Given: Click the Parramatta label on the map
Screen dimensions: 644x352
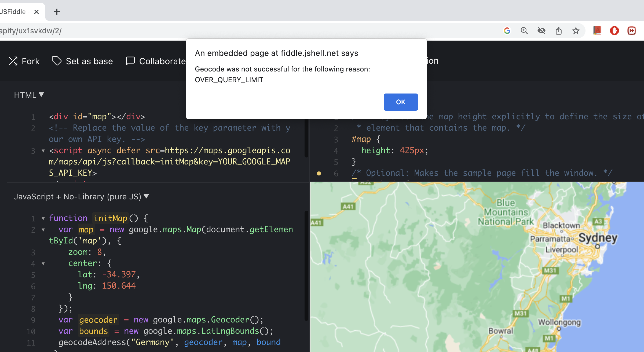Looking at the screenshot, I should point(550,239).
